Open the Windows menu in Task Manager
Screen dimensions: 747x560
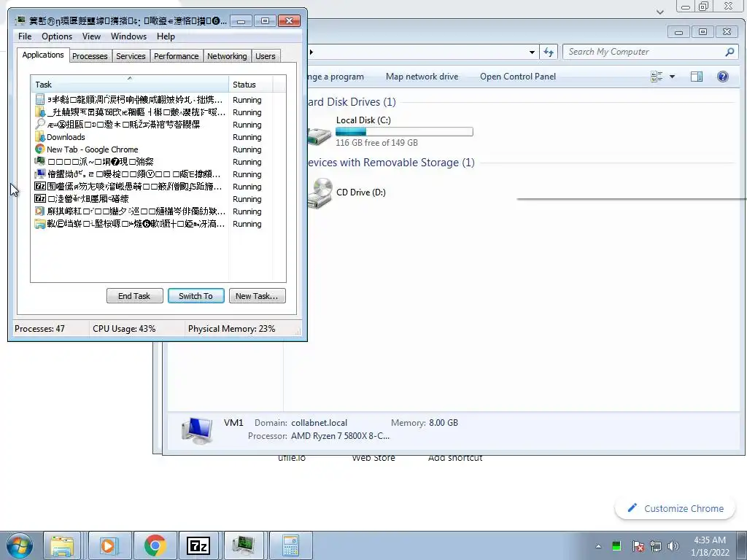click(128, 36)
